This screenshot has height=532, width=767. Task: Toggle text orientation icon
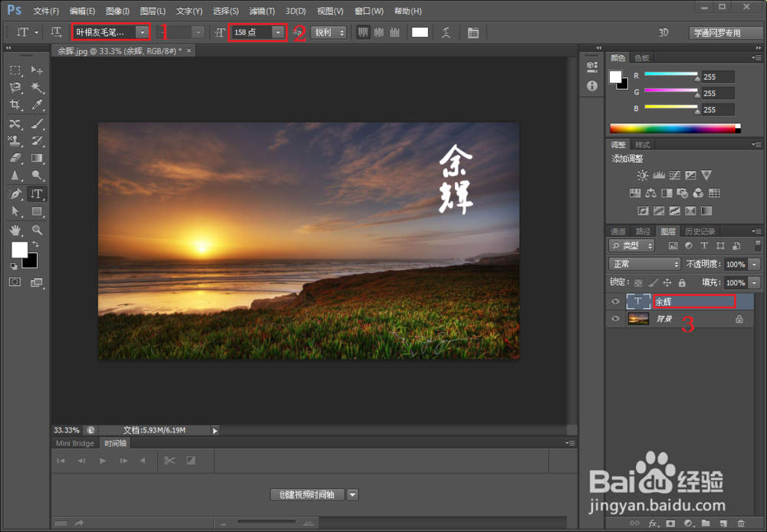click(56, 32)
